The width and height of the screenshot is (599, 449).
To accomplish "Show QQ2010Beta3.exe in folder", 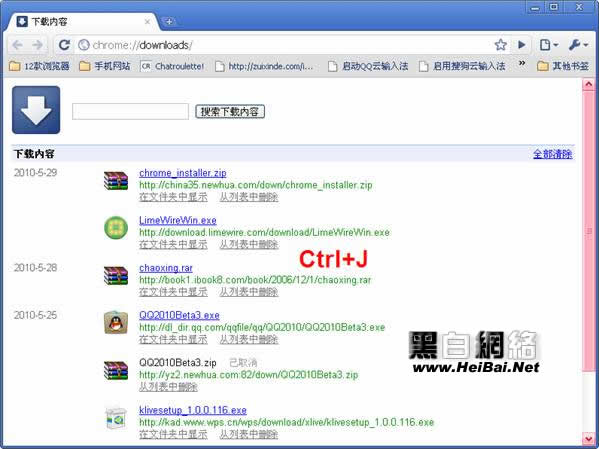I will pyautogui.click(x=173, y=339).
